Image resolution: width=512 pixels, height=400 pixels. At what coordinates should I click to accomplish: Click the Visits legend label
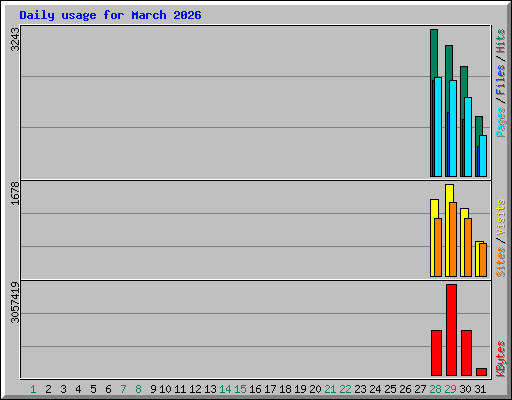[500, 217]
